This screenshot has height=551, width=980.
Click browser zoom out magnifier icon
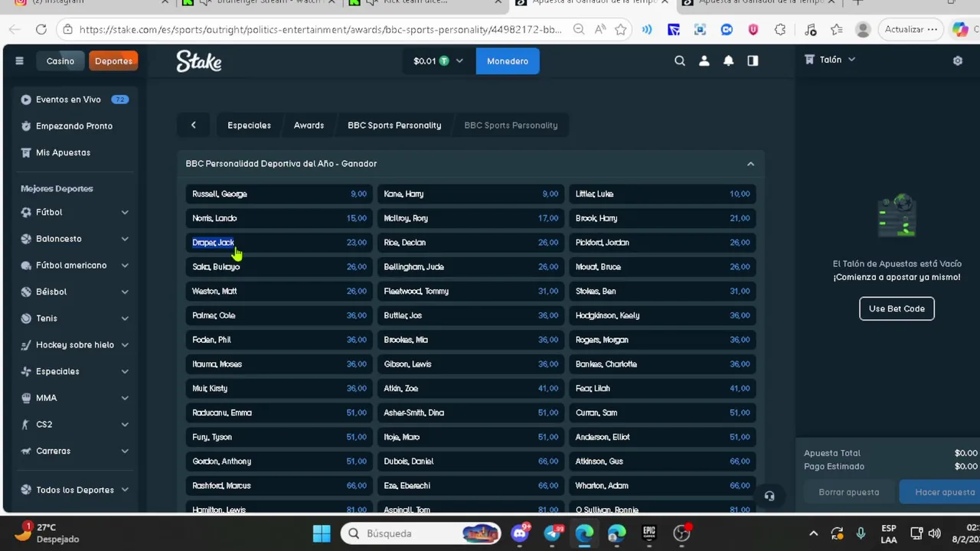pos(579,30)
